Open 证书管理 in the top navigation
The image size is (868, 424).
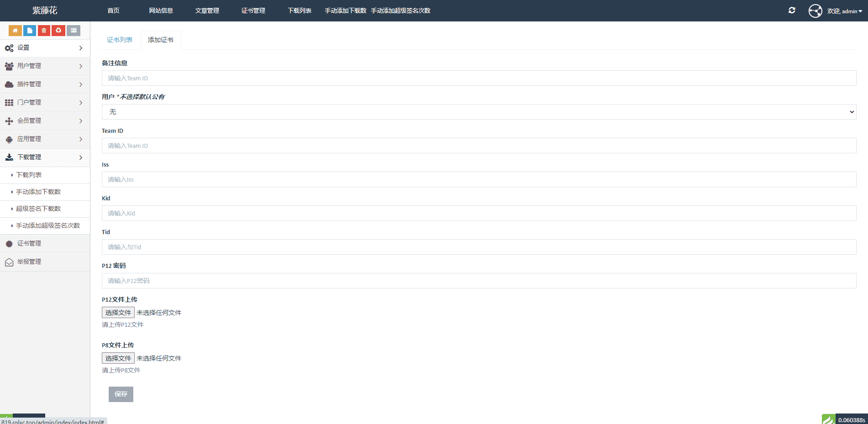point(253,10)
